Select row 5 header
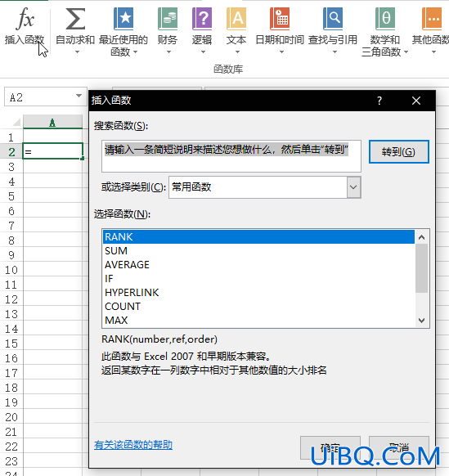 pos(11,196)
